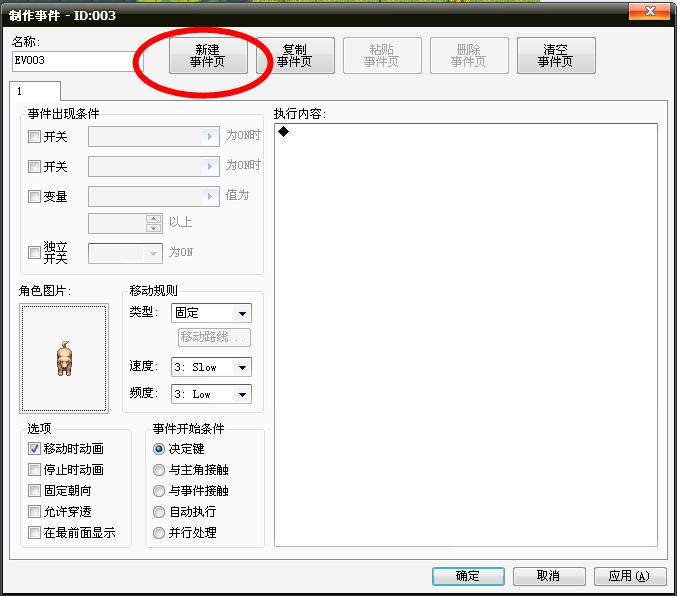Confirm with the 确定 button
The width and height of the screenshot is (677, 596).
point(468,576)
